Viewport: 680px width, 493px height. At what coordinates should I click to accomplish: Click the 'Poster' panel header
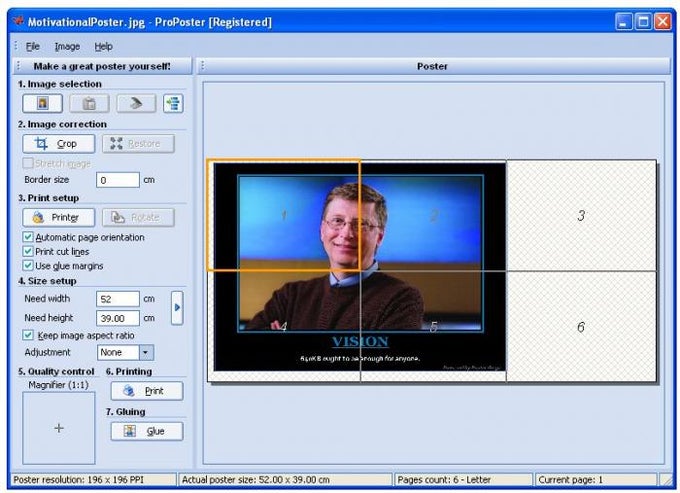(434, 66)
